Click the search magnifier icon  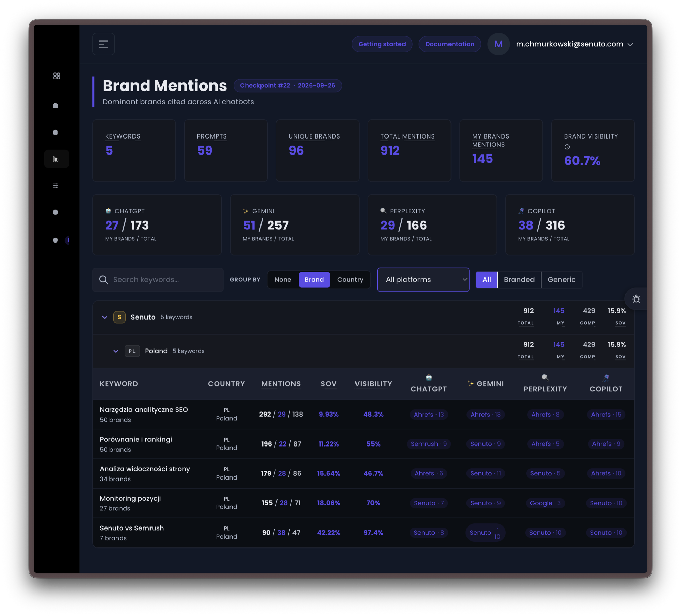tap(104, 279)
